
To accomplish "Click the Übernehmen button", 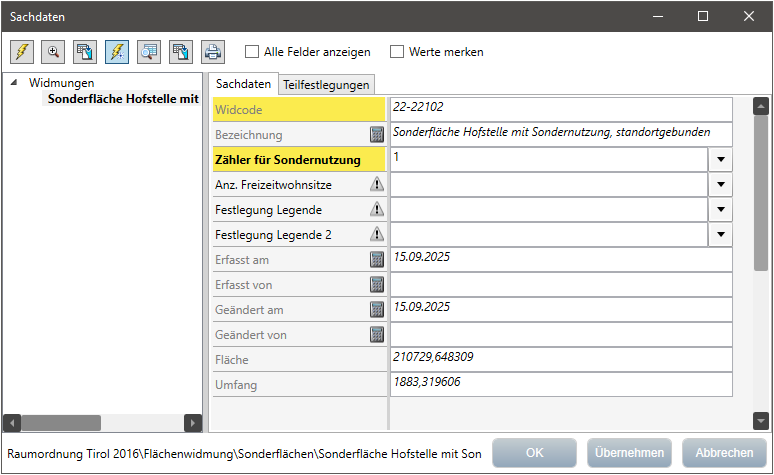I will tap(629, 453).
